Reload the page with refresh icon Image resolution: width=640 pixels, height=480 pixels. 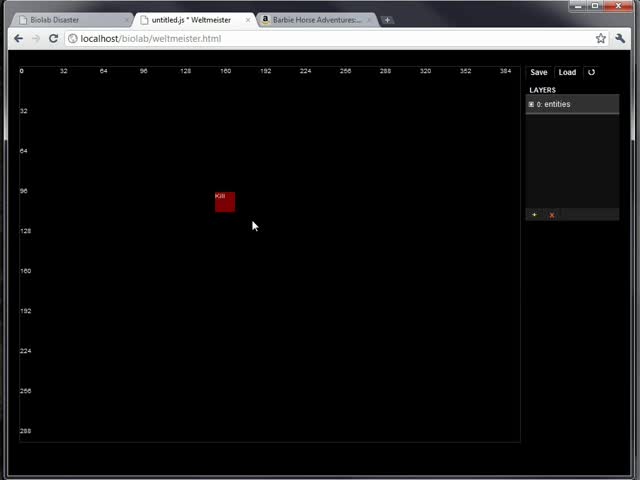point(53,39)
